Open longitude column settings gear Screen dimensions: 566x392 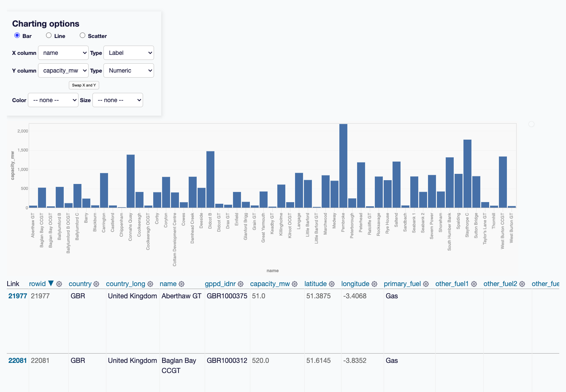coord(374,284)
